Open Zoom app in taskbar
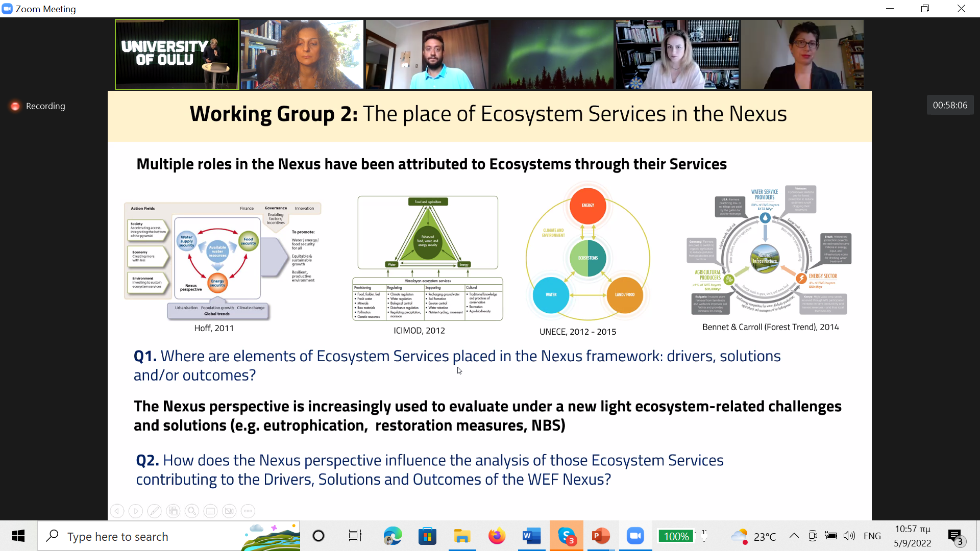Image resolution: width=980 pixels, height=551 pixels. (x=635, y=536)
